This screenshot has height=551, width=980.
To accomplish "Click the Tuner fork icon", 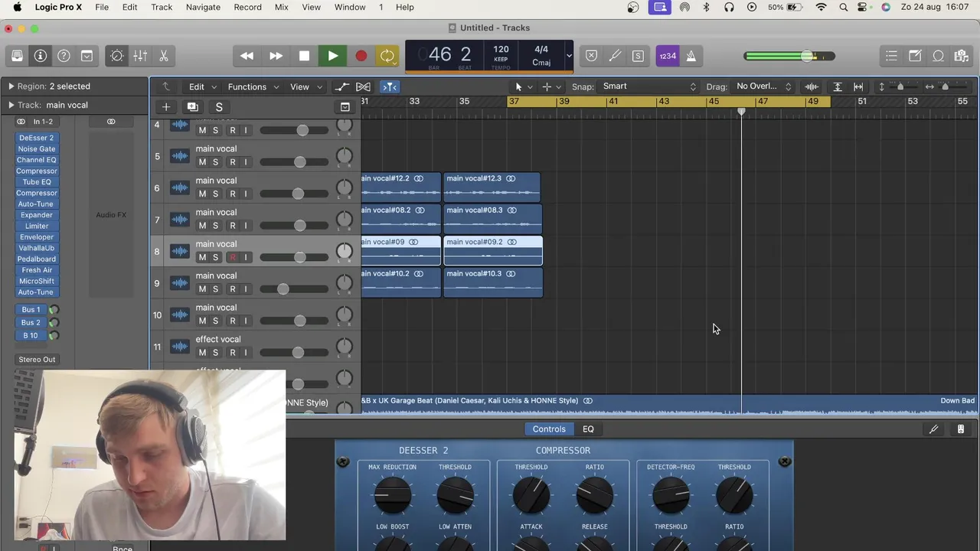I will click(615, 56).
